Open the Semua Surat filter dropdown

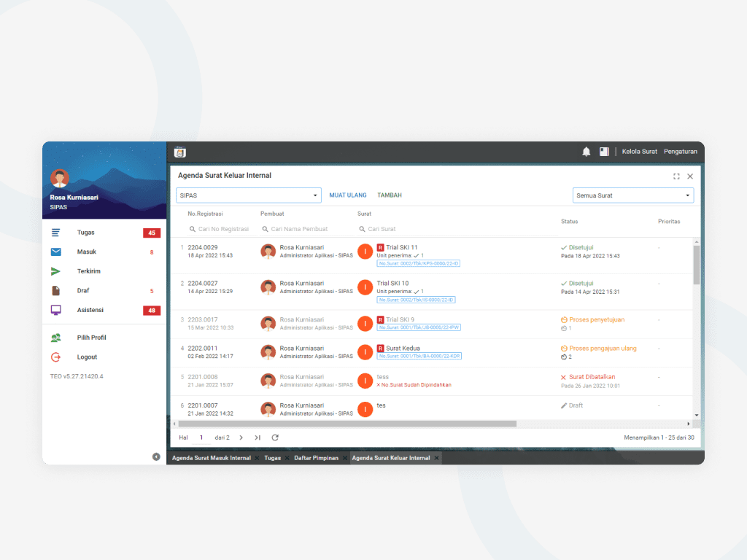coord(632,195)
